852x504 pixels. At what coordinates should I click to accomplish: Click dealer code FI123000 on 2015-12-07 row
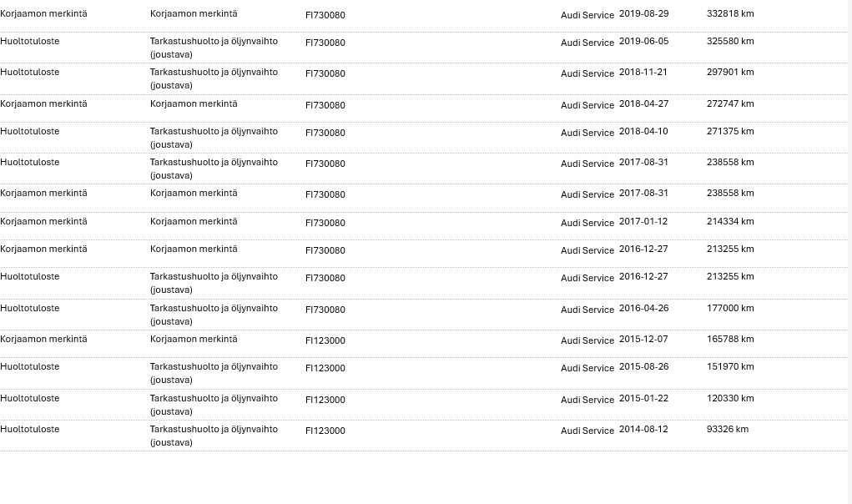pyautogui.click(x=325, y=340)
